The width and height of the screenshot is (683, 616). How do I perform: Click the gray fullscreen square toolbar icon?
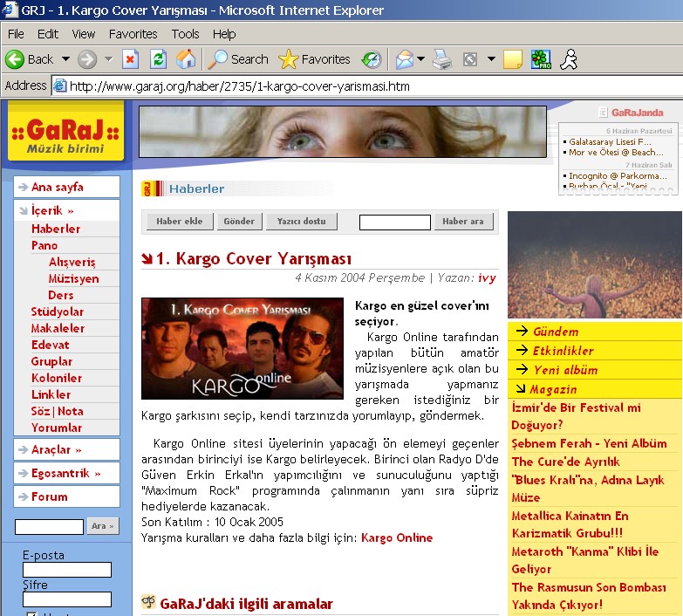pos(469,59)
